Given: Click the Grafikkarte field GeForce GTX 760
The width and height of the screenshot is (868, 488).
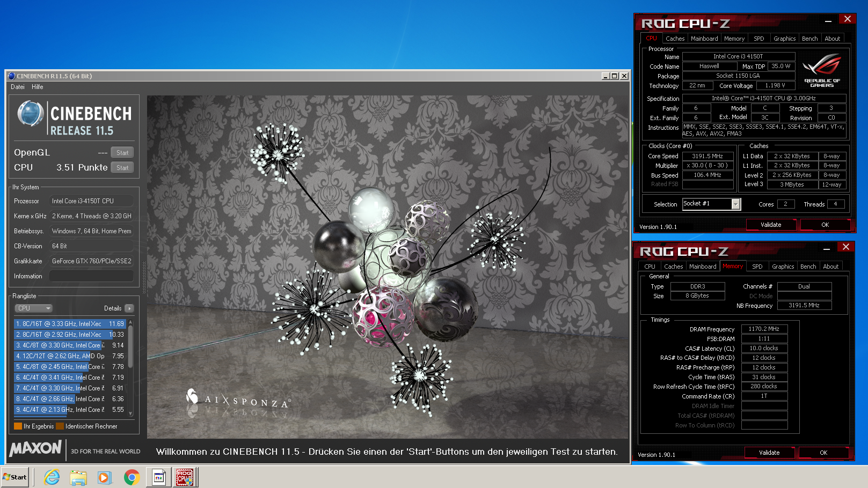Looking at the screenshot, I should pyautogui.click(x=91, y=261).
